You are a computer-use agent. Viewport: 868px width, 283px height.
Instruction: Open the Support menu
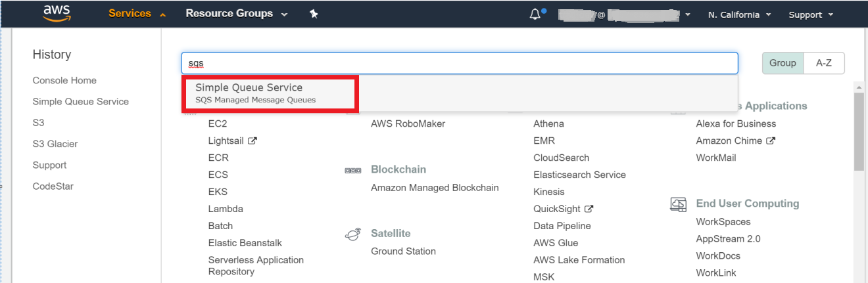click(811, 14)
